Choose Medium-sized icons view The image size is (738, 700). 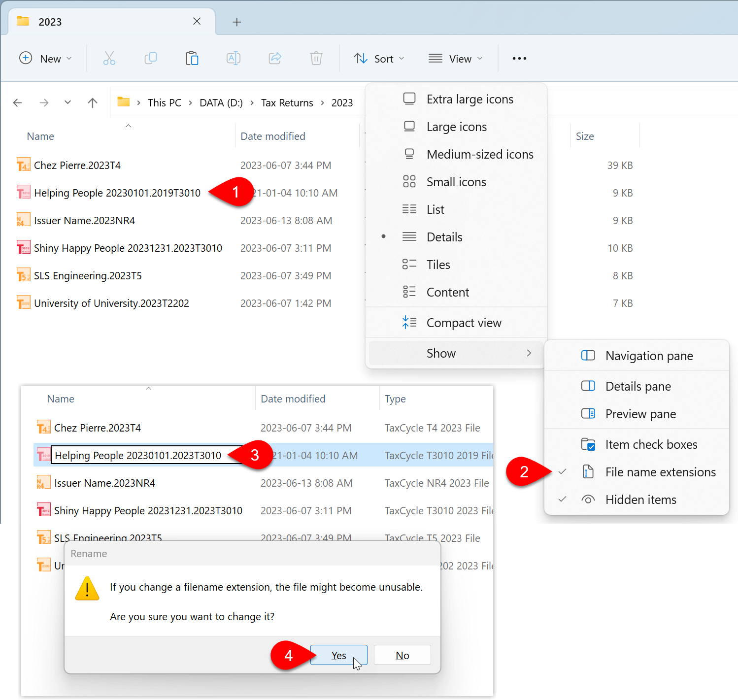[x=456, y=154]
